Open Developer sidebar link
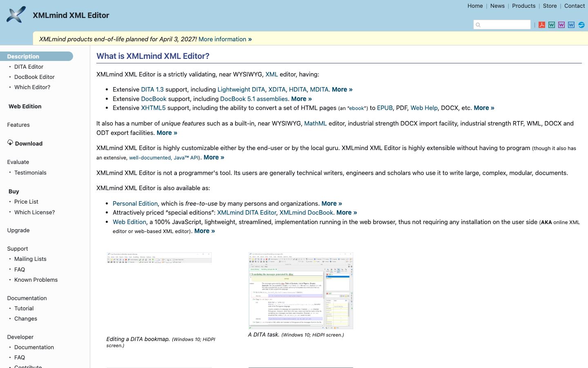This screenshot has height=368, width=588. [20, 337]
